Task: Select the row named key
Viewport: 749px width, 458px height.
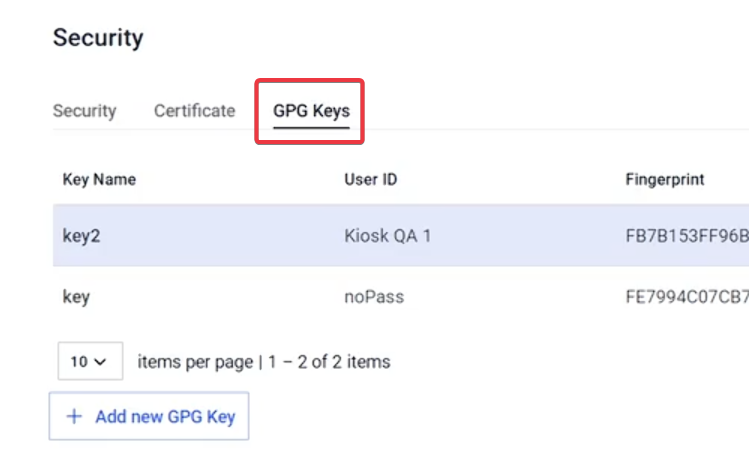Action: click(76, 297)
